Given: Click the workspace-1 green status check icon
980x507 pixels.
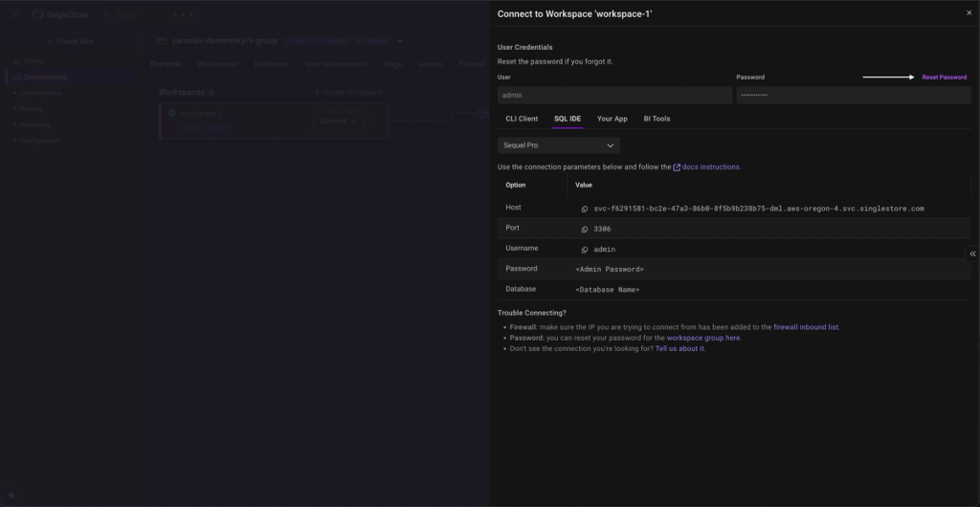Looking at the screenshot, I should point(172,113).
